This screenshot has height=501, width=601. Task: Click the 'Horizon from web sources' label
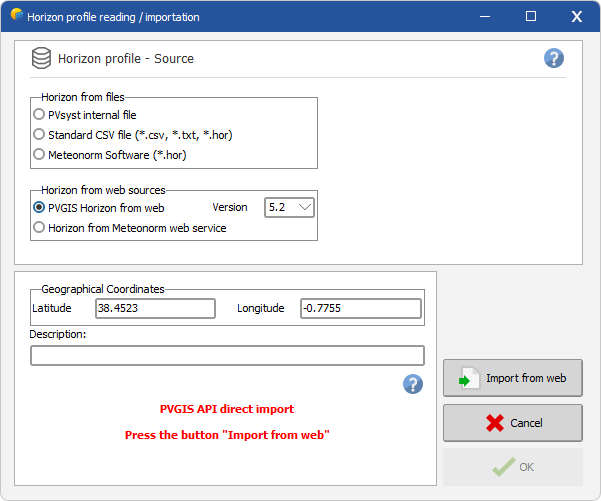[x=103, y=190]
